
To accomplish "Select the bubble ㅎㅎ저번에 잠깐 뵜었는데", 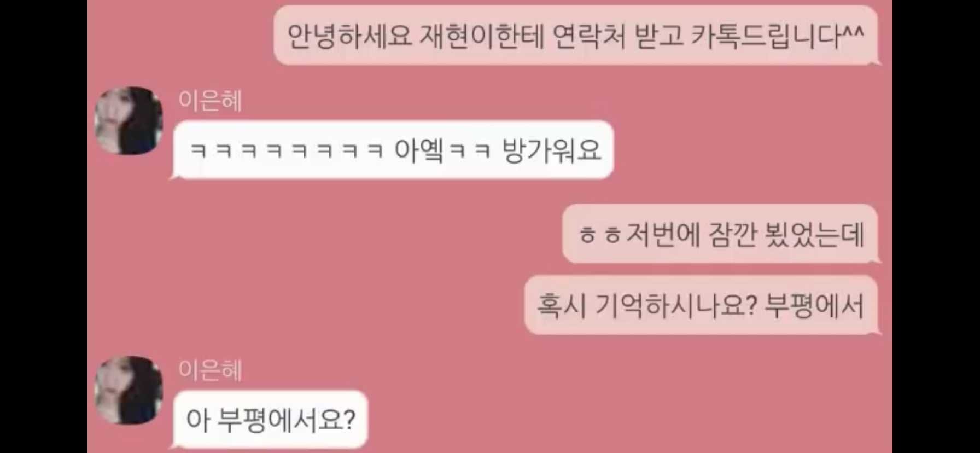I will [720, 234].
